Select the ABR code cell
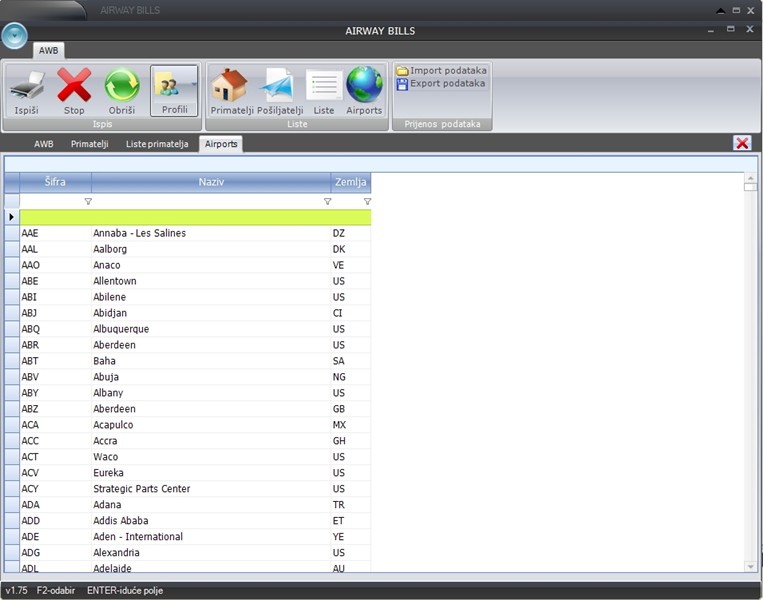Screen dimensions: 763x600 (55, 345)
